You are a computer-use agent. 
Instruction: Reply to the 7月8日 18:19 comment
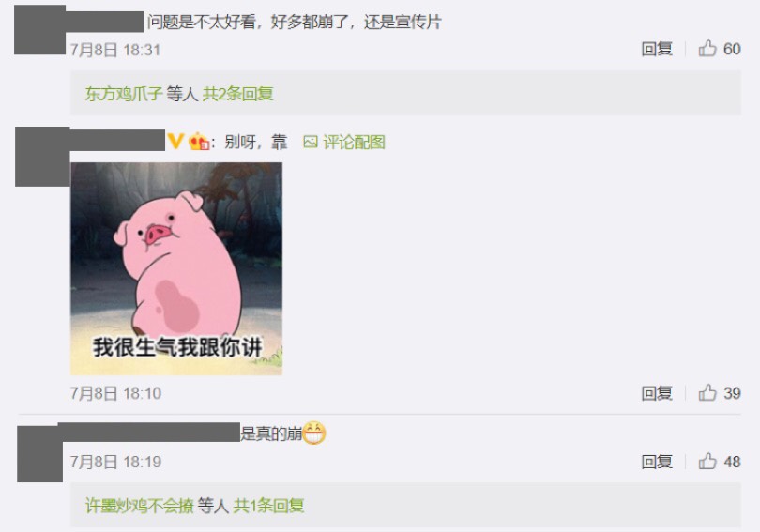point(657,462)
